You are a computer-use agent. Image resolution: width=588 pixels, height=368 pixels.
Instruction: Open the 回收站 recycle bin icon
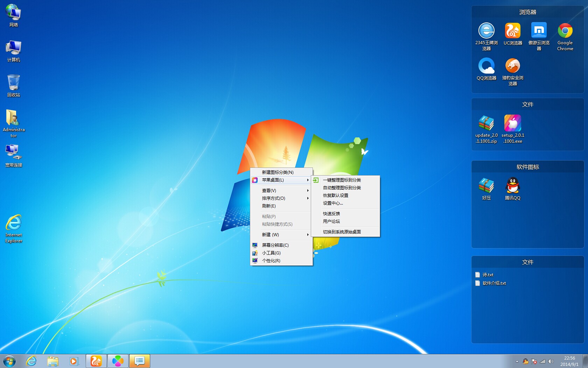pyautogui.click(x=14, y=83)
